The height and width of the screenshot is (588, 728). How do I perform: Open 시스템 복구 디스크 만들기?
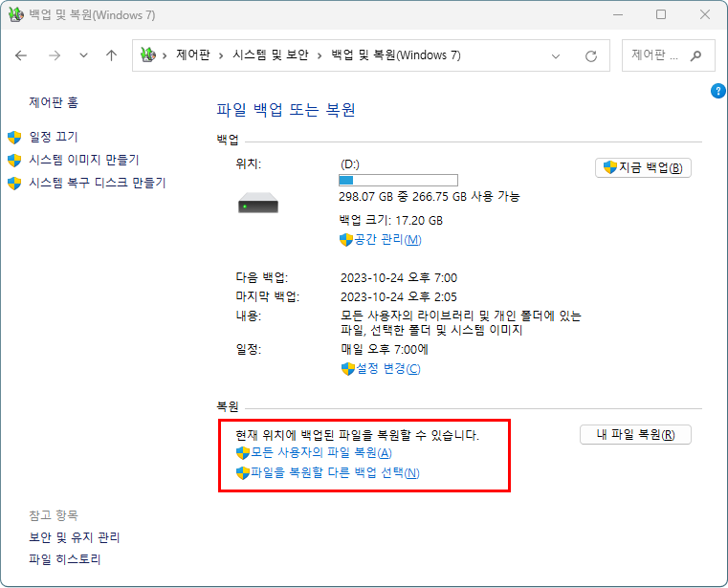97,183
